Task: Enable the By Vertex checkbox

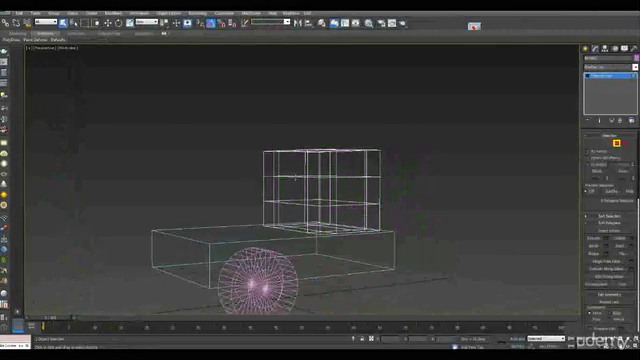Action: click(587, 151)
